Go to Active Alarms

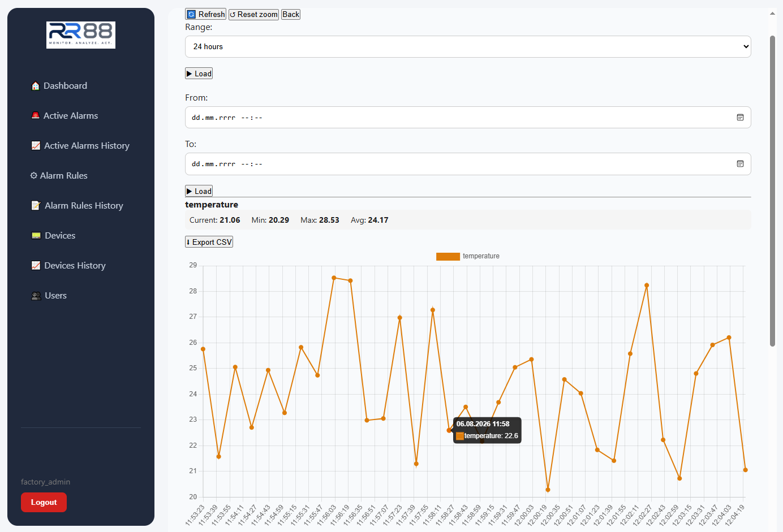click(x=71, y=115)
